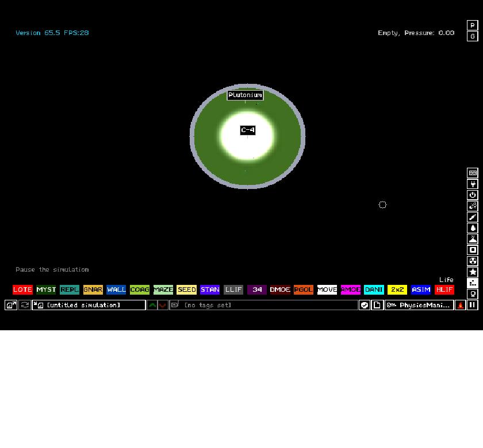Select the DANI life element
The width and height of the screenshot is (483, 448).
pos(374,289)
